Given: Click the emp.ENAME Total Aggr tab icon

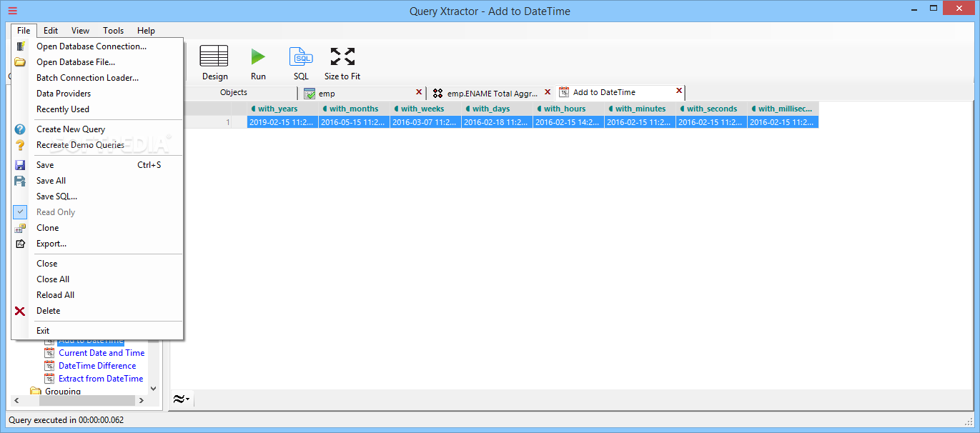Looking at the screenshot, I should coord(438,93).
